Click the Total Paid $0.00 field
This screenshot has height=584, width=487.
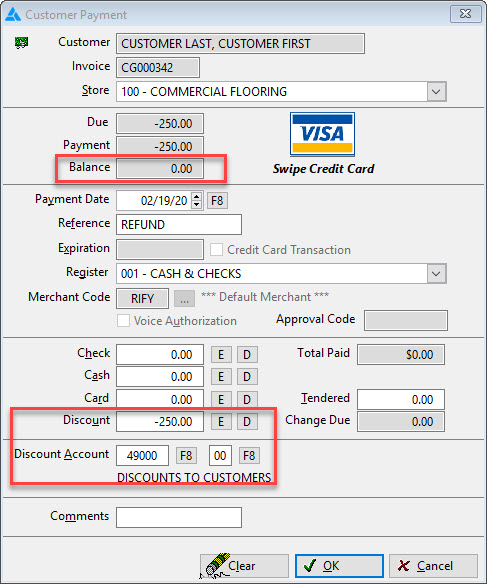click(401, 354)
